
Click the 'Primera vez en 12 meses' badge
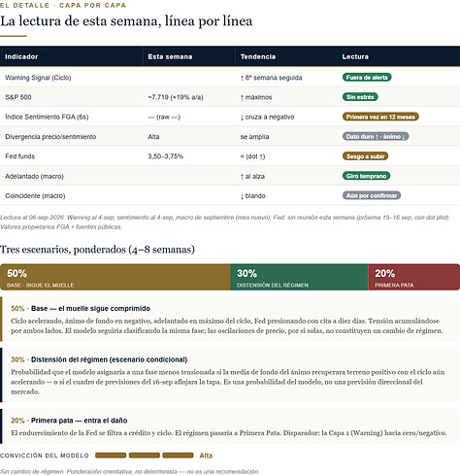pos(380,117)
